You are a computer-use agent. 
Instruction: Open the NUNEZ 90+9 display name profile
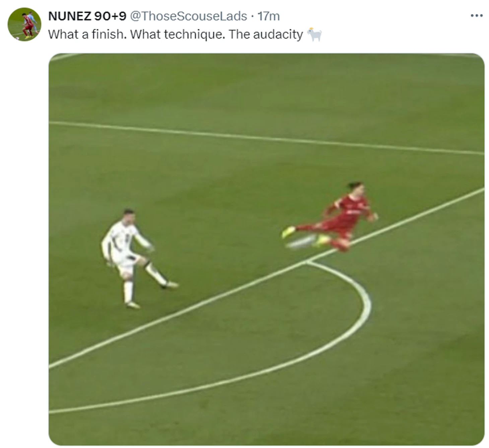tap(87, 16)
